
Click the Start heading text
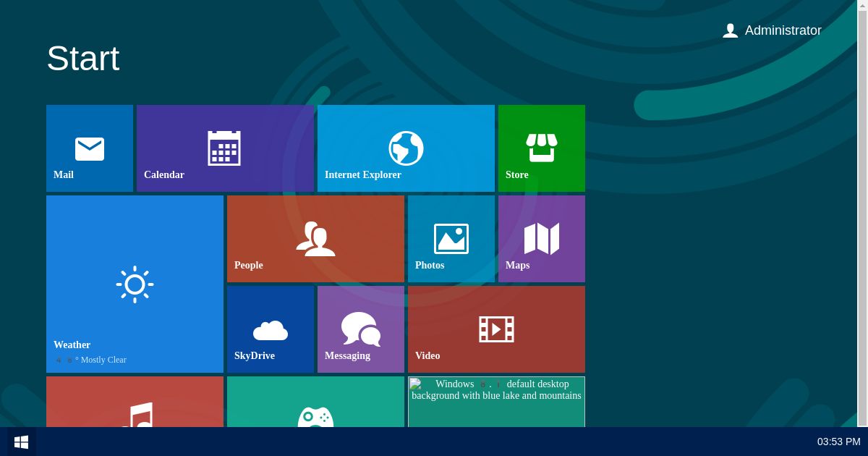(x=82, y=58)
